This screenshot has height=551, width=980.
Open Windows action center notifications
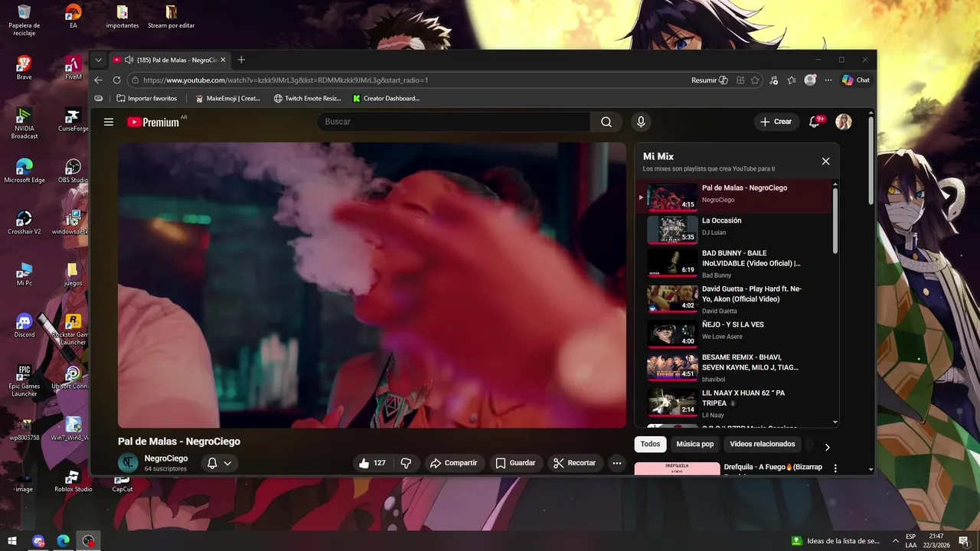pos(963,540)
